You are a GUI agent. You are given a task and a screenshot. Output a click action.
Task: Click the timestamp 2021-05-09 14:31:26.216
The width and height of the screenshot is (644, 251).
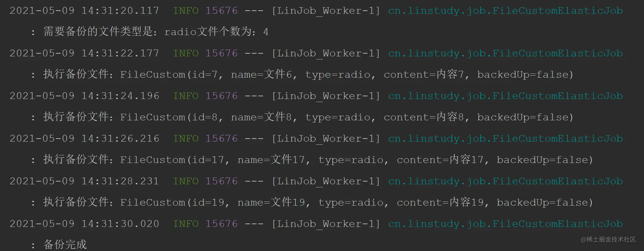[x=84, y=139]
